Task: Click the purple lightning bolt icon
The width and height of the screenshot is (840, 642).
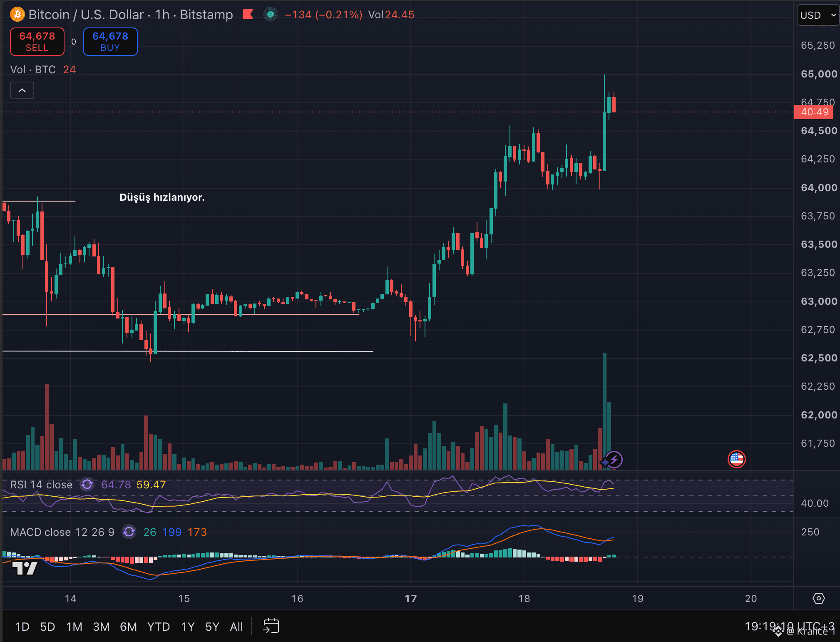Action: pyautogui.click(x=614, y=460)
